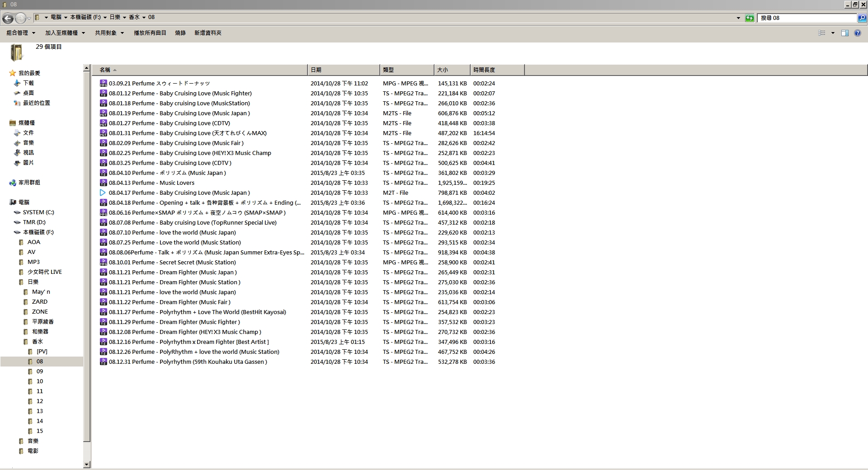Screen dimensions: 868x470
Task: Click the navigation pane scroll down arrow
Action: (87, 465)
